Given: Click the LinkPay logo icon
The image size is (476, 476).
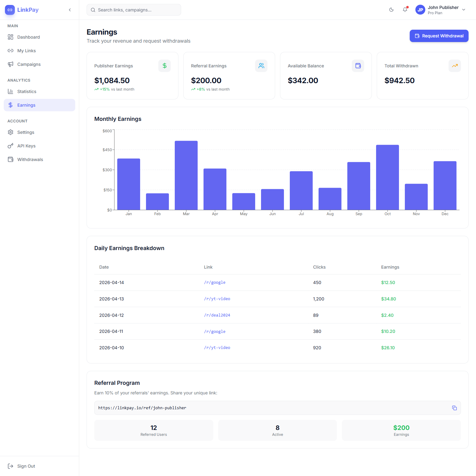Looking at the screenshot, I should pos(10,10).
